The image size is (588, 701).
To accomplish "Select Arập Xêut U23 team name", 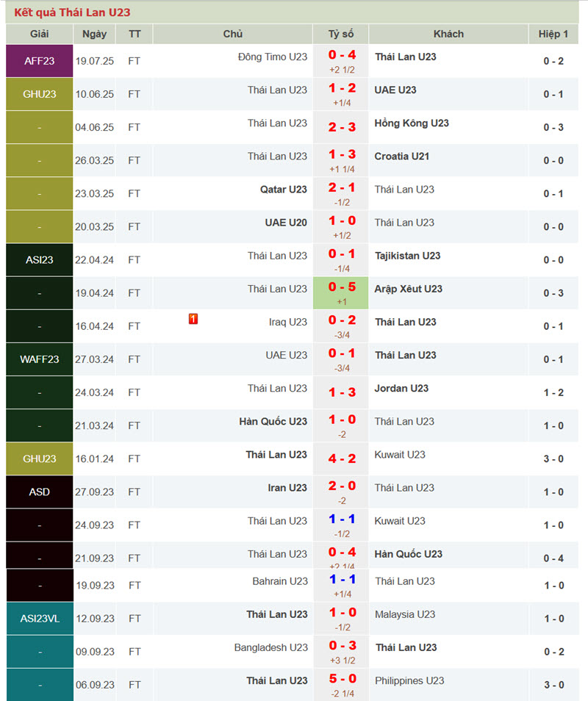I will pos(408,289).
